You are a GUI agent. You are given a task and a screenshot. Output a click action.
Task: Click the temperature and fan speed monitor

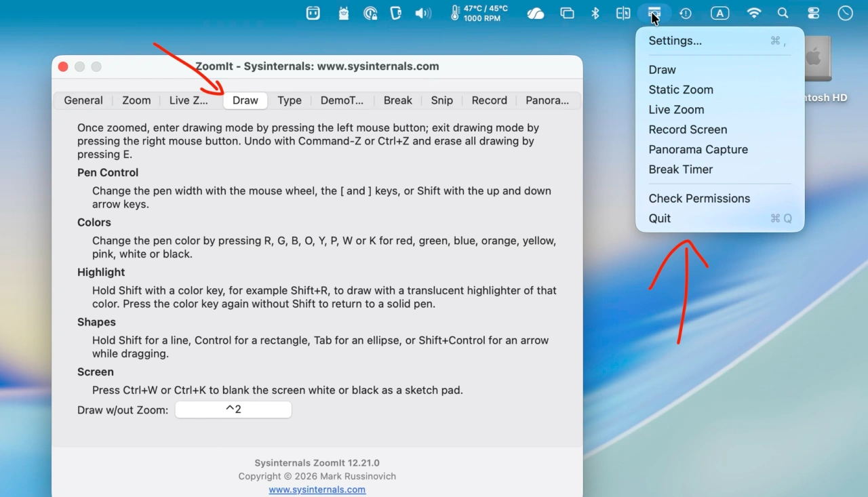point(479,14)
